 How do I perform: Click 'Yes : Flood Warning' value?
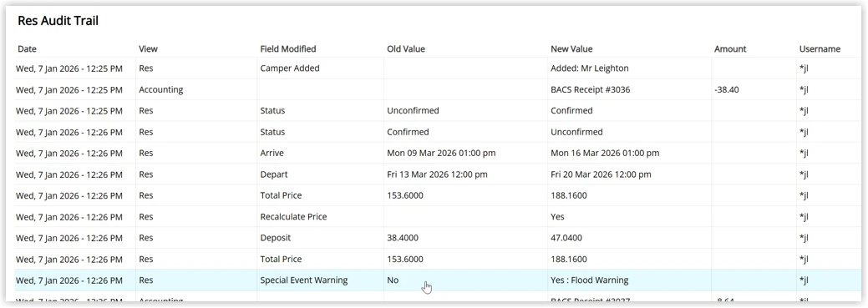(x=590, y=280)
